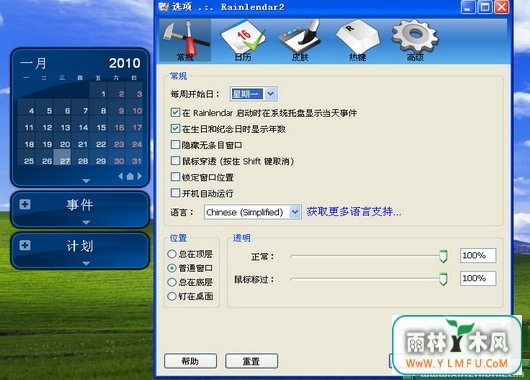This screenshot has width=530, height=380.
Task: Click the 计划 tasks panel title
Action: (x=80, y=246)
